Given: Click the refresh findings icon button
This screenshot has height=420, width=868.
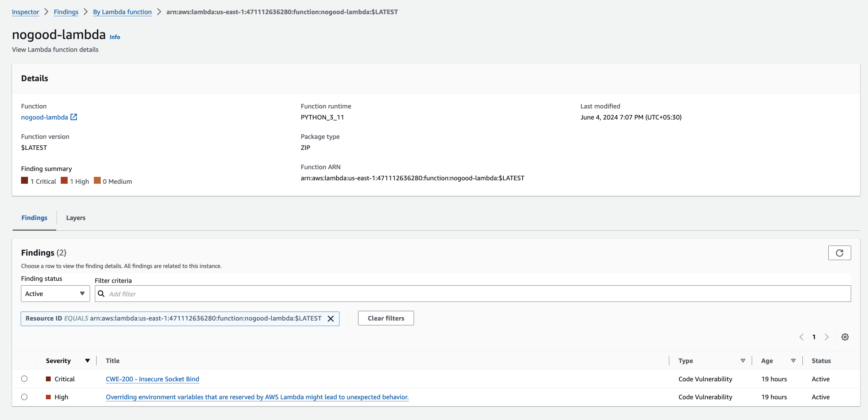Looking at the screenshot, I should [x=839, y=253].
